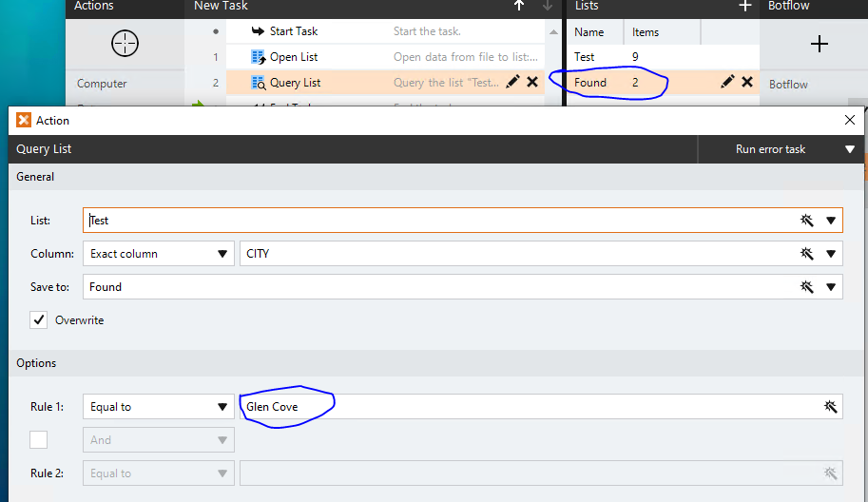868x502 pixels.
Task: Open the Exact column dropdown
Action: click(159, 254)
